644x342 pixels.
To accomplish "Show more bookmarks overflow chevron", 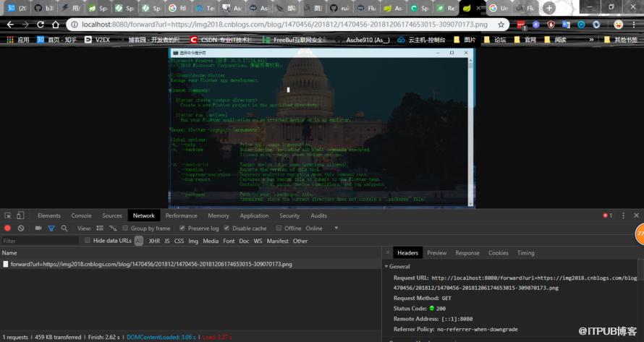I will [591, 40].
